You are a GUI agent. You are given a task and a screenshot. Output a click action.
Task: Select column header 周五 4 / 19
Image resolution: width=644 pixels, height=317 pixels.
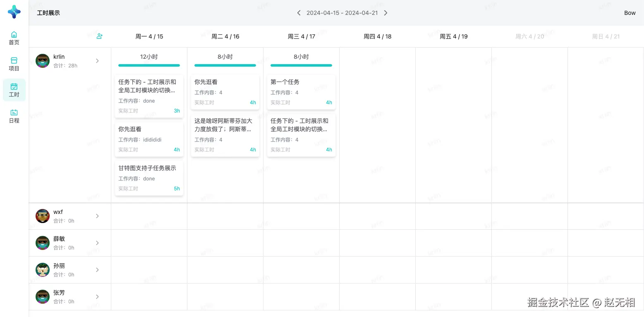tap(454, 36)
